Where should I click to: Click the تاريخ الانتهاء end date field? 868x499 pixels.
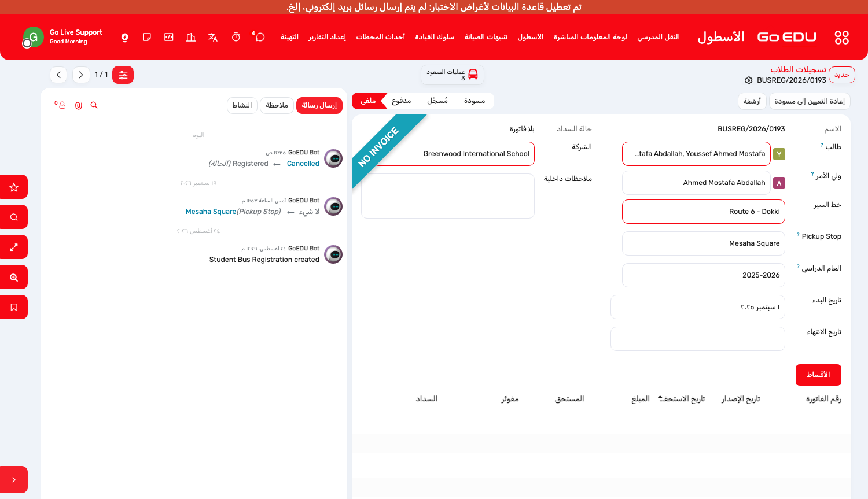[x=697, y=339]
